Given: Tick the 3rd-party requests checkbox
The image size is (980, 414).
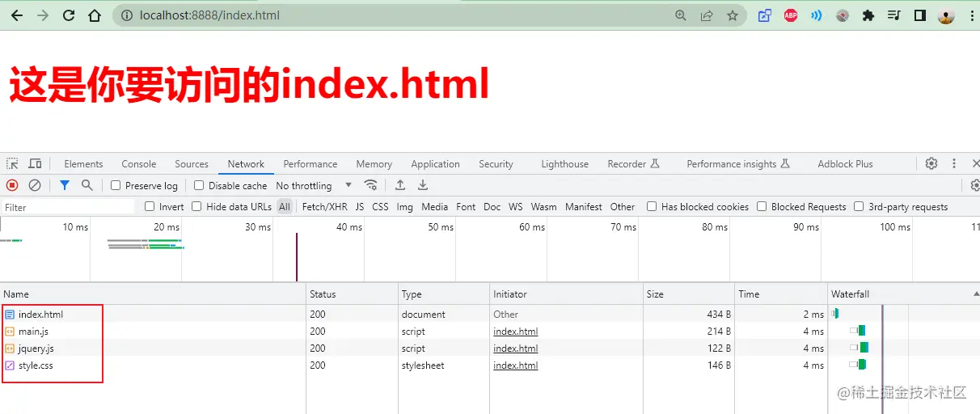Looking at the screenshot, I should (x=859, y=206).
